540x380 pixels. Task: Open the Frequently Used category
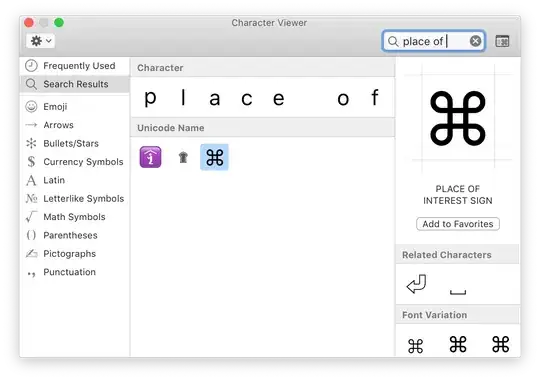[75, 66]
